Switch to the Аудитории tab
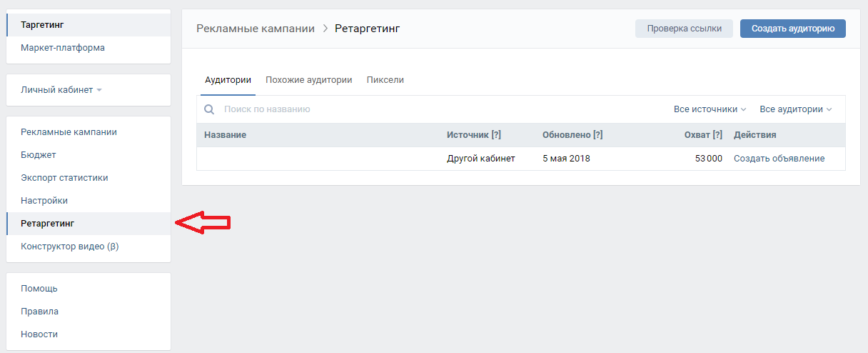868x353 pixels. click(228, 80)
